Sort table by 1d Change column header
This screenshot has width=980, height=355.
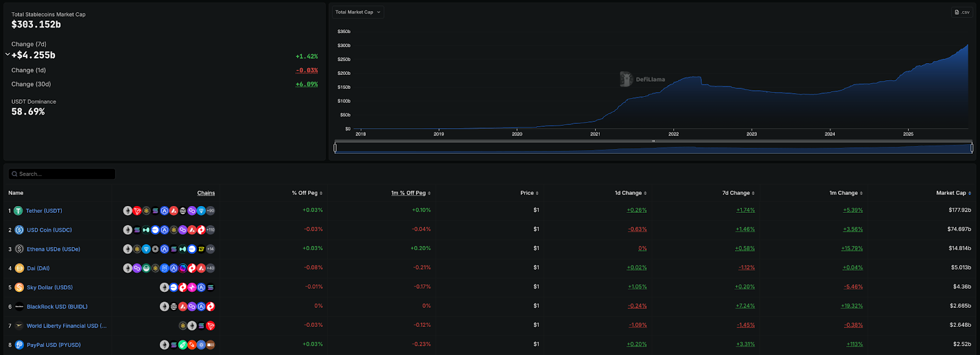pos(630,193)
